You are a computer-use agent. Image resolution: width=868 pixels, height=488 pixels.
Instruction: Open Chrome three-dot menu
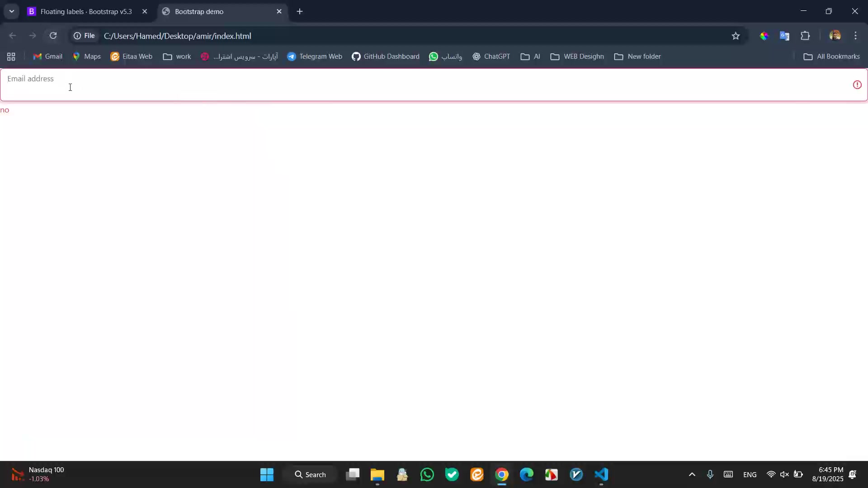click(855, 36)
